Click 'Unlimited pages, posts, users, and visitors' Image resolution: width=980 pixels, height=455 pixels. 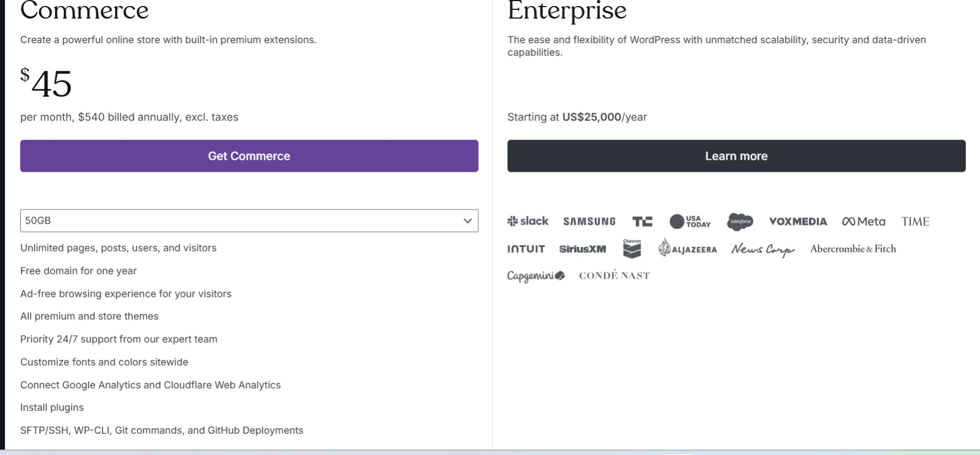(x=118, y=248)
